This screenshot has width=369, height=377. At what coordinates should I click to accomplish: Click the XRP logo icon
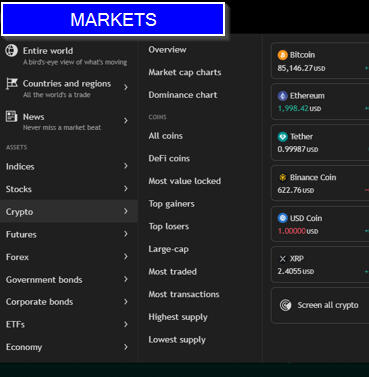[x=283, y=259]
